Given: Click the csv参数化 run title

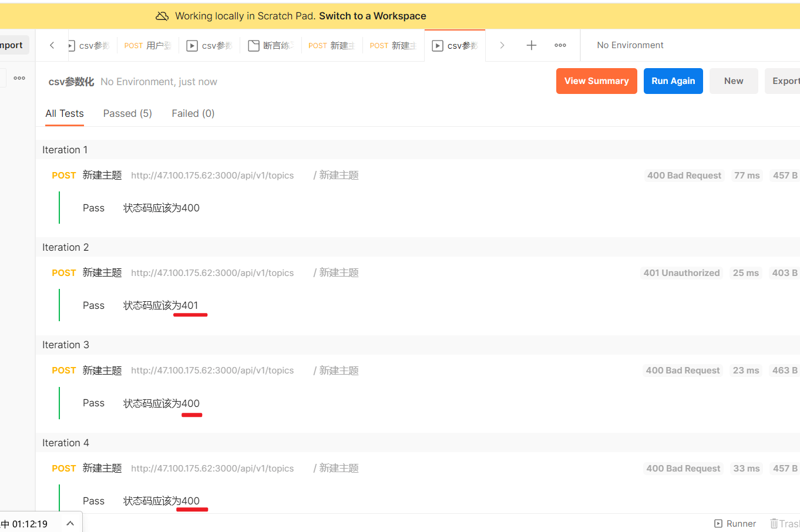Looking at the screenshot, I should click(x=71, y=82).
